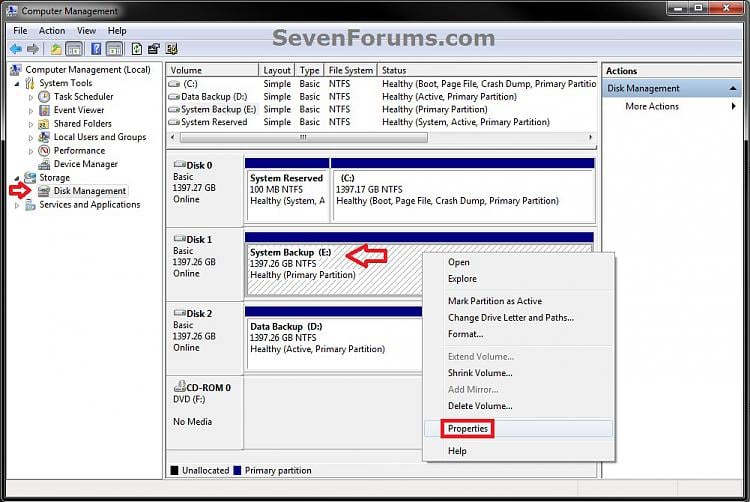Viewport: 750px width, 502px height.
Task: Click the Services and Applications icon
Action: click(x=30, y=205)
